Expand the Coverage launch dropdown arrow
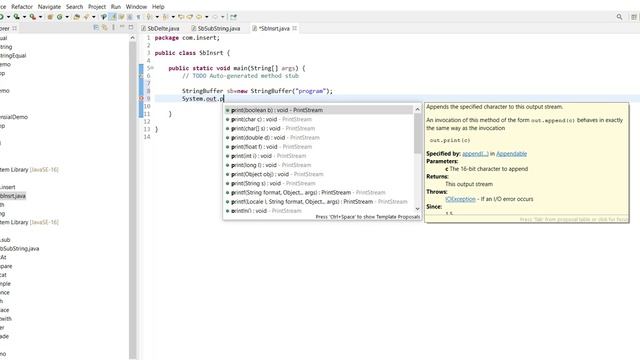The width and height of the screenshot is (640, 360). click(x=24, y=17)
